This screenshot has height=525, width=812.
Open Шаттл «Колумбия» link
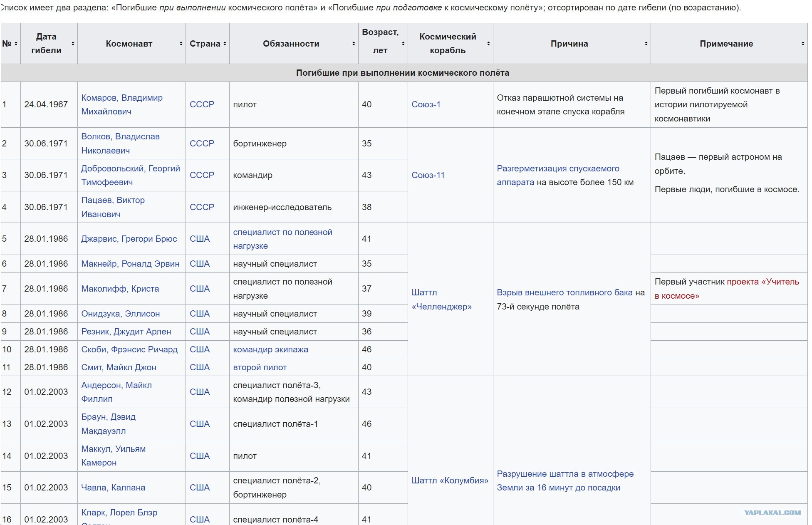[x=450, y=480]
